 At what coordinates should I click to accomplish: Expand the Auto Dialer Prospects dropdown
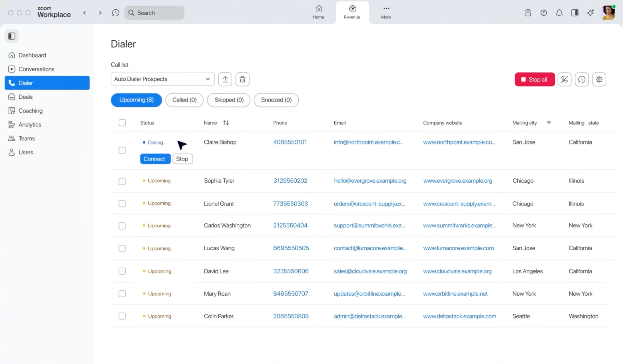(163, 79)
